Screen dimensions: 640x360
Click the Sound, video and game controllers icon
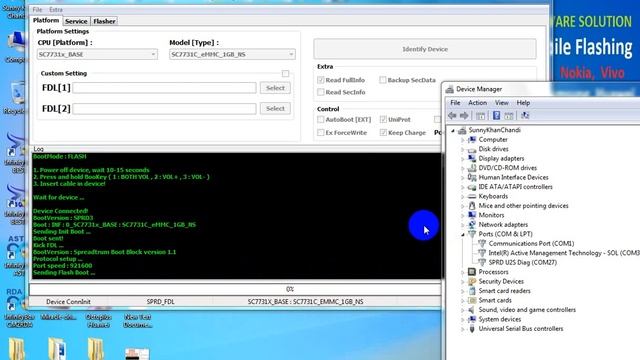tap(472, 310)
